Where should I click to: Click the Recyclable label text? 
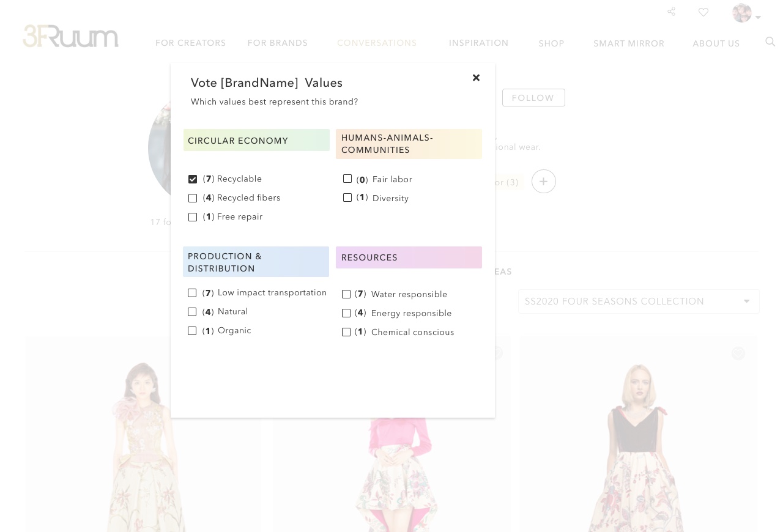pos(239,179)
